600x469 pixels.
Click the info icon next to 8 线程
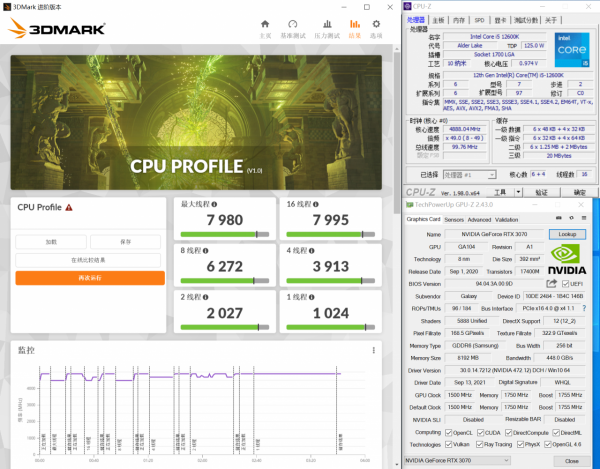pos(205,251)
